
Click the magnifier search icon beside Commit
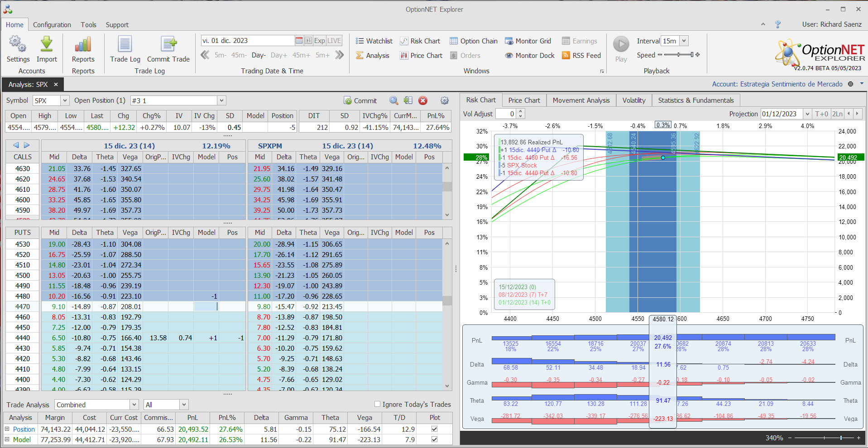click(394, 100)
